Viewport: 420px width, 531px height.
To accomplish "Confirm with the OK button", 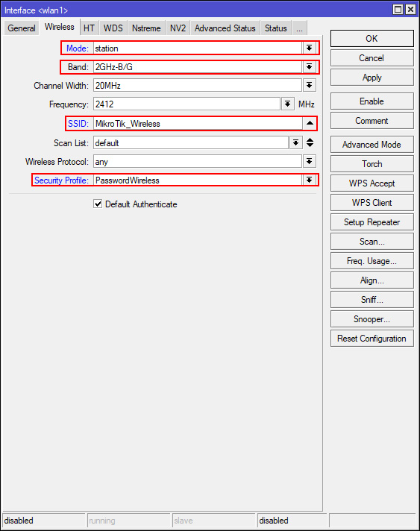I will click(372, 38).
